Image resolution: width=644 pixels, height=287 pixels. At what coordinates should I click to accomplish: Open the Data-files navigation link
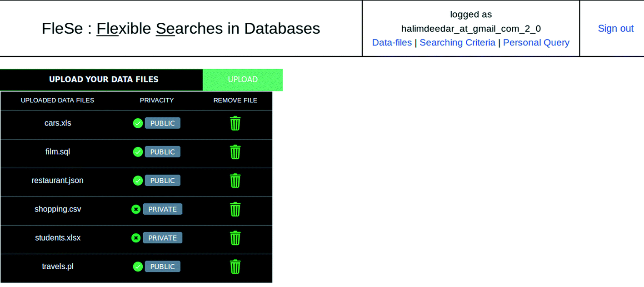point(392,42)
